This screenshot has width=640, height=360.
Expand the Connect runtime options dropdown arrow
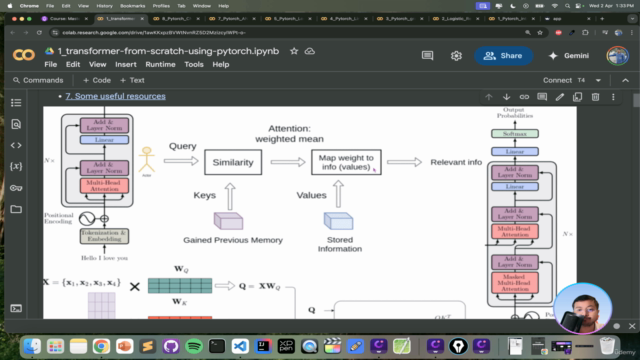598,80
